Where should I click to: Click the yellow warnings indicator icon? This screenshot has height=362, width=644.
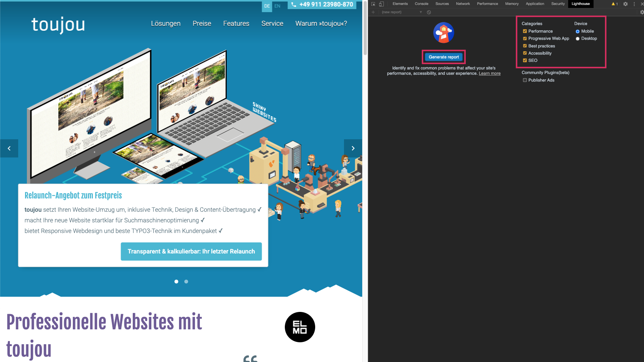point(614,4)
